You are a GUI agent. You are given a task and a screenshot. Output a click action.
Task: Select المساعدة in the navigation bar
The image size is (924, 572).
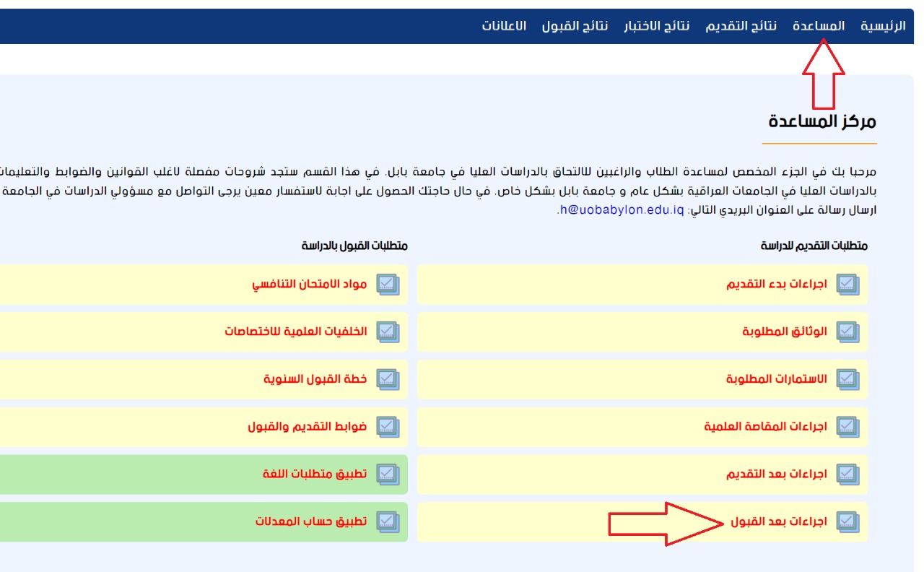tap(818, 26)
